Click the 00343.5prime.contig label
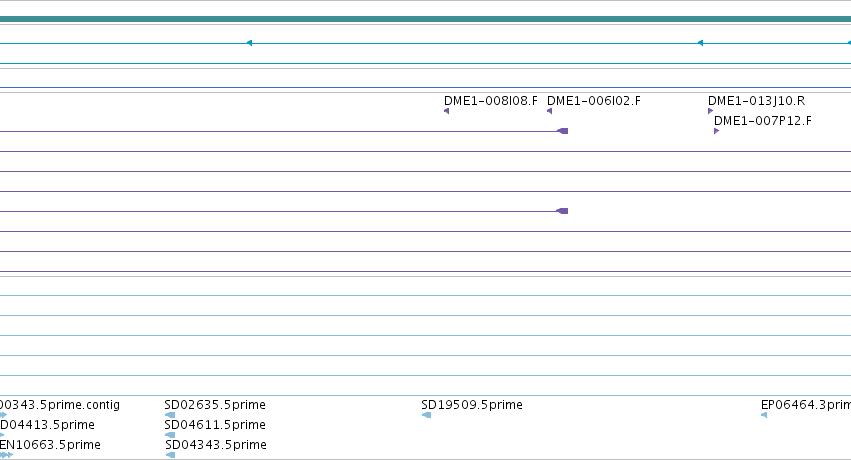 (60, 405)
